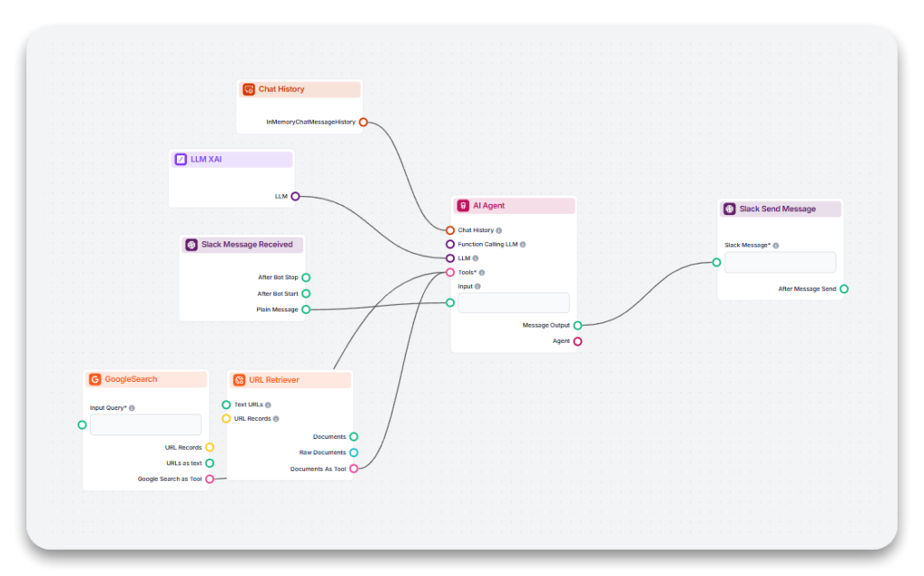Click the AI Agent node icon
The height and width of the screenshot is (576, 924).
(463, 206)
